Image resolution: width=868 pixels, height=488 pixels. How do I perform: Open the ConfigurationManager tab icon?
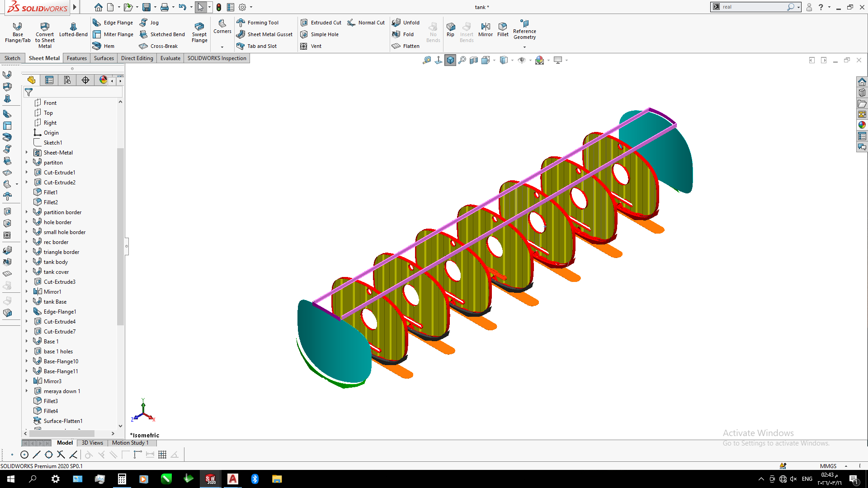pos(67,80)
